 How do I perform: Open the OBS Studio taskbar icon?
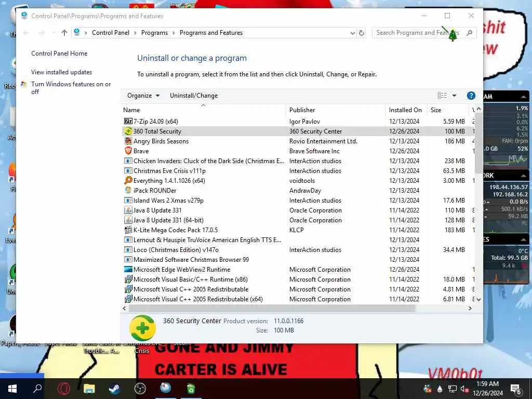click(x=140, y=389)
